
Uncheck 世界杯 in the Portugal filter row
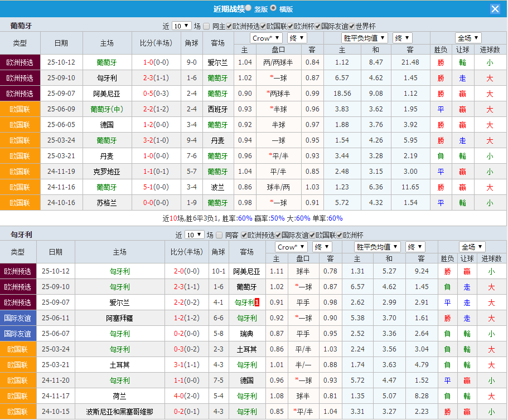(x=352, y=26)
